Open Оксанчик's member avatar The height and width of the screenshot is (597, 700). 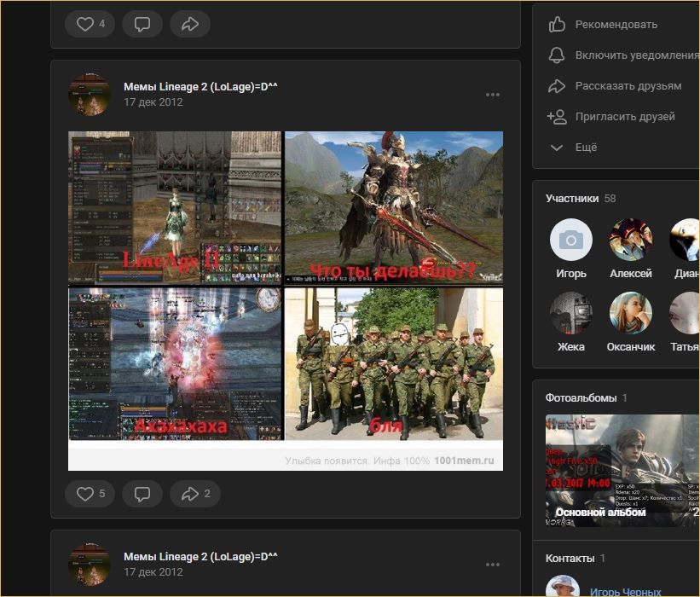tap(630, 313)
